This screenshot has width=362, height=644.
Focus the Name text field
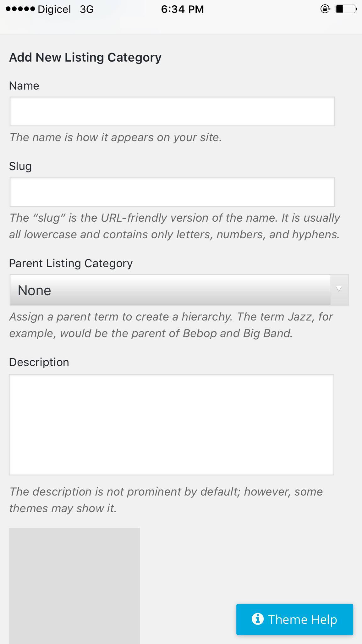172,111
